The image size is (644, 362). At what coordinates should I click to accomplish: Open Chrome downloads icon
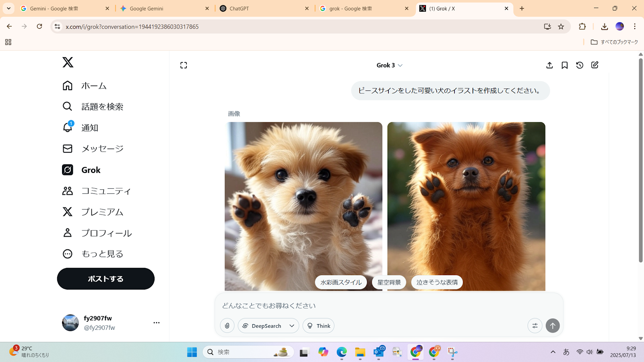(x=604, y=27)
